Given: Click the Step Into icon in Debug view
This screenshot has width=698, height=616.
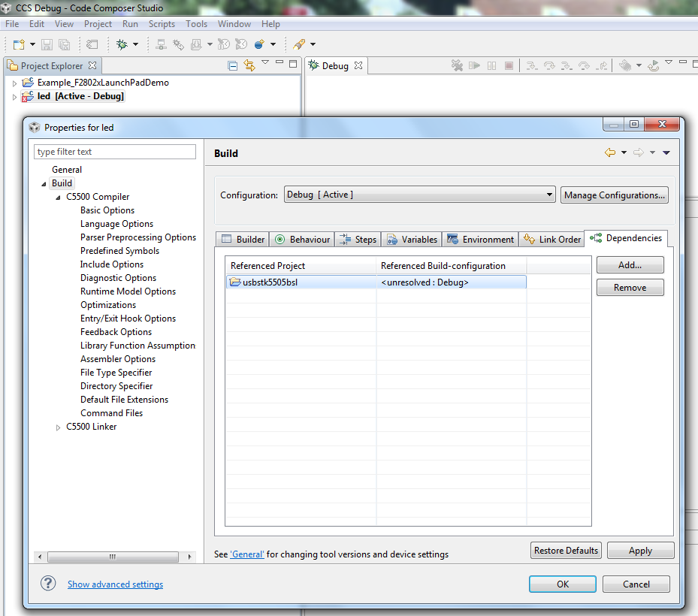Looking at the screenshot, I should pos(531,66).
